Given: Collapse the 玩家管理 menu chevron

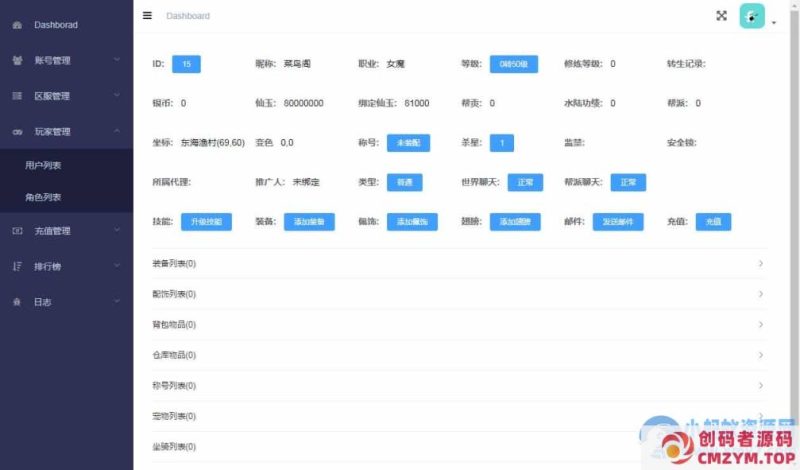Looking at the screenshot, I should pos(117,131).
